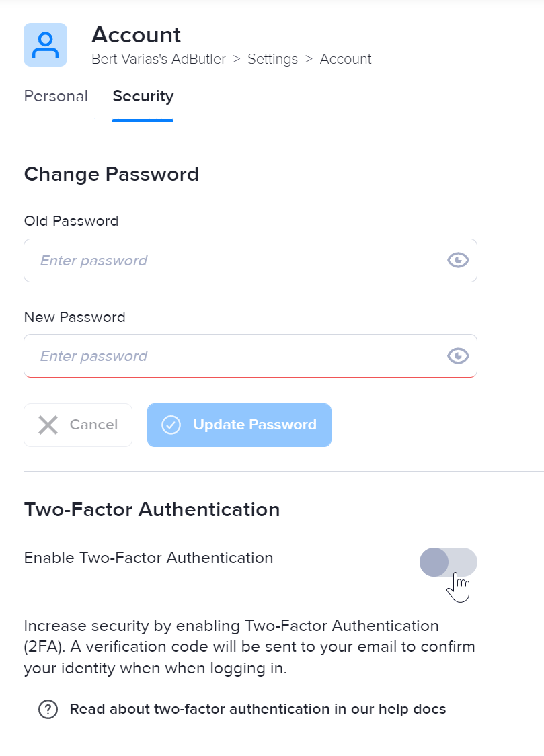The image size is (544, 756).
Task: Show Old Password using eye icon
Action: point(458,261)
